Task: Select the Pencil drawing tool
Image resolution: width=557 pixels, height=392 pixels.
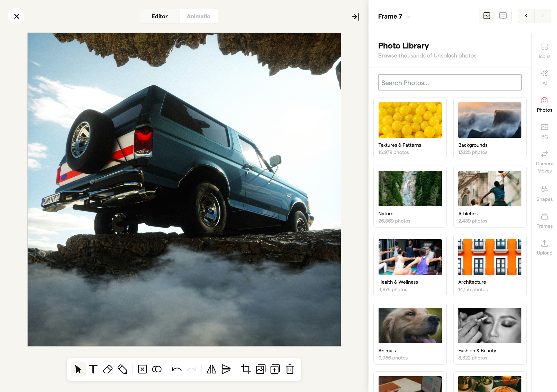Action: click(123, 369)
